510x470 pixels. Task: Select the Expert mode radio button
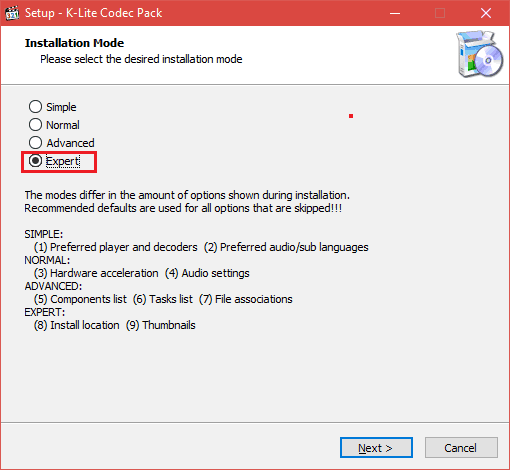point(54,161)
